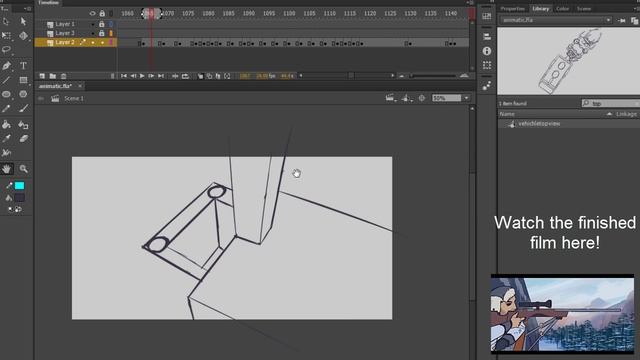The height and width of the screenshot is (360, 640).
Task: Select the Zoom magnifier tool
Action: (x=23, y=169)
